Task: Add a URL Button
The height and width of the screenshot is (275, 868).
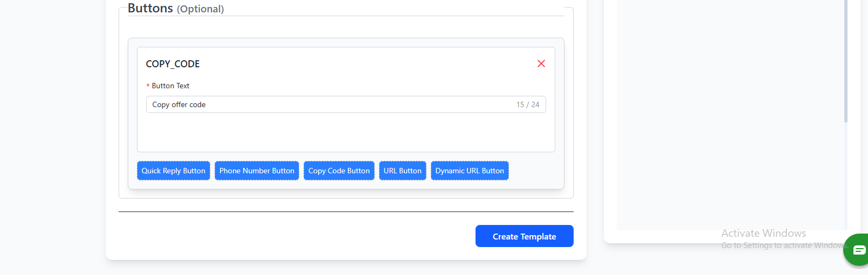Action: tap(402, 171)
